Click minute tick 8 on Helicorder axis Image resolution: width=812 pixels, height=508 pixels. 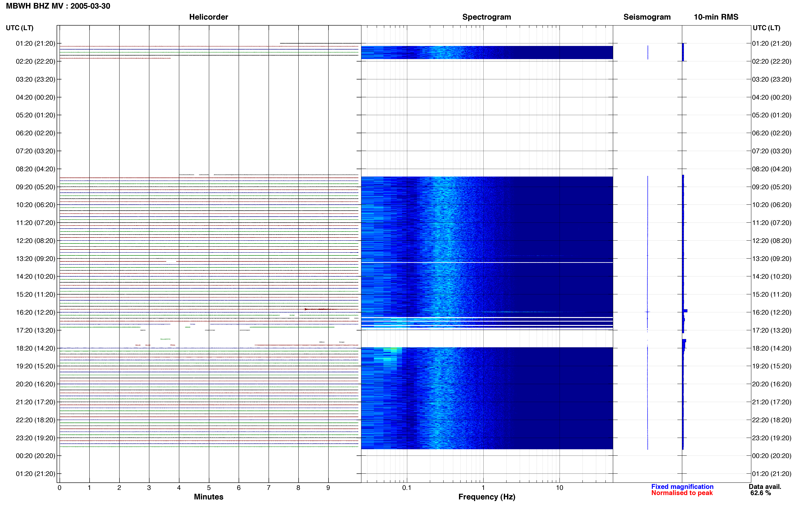pos(298,488)
